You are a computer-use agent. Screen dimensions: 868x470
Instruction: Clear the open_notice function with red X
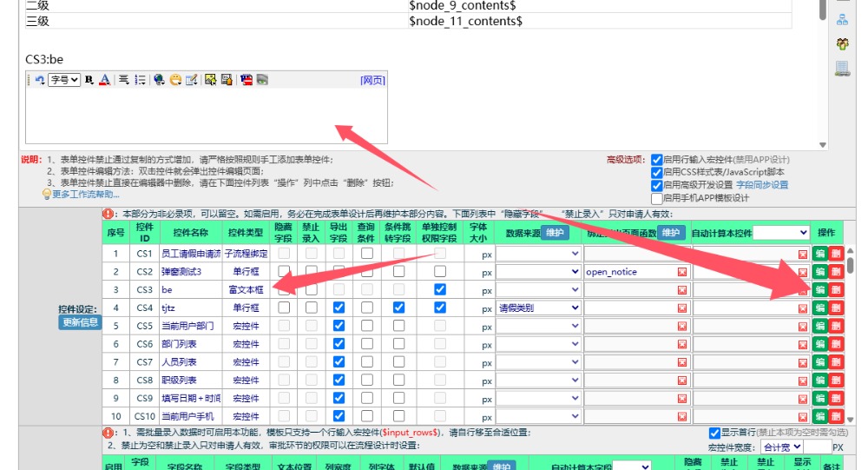point(681,272)
